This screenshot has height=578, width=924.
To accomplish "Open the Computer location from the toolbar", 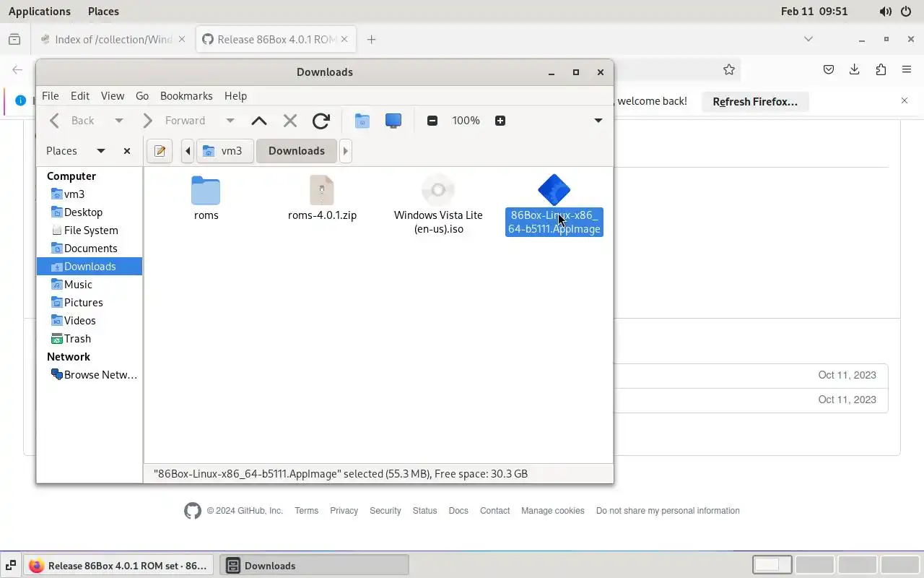I will (x=393, y=121).
